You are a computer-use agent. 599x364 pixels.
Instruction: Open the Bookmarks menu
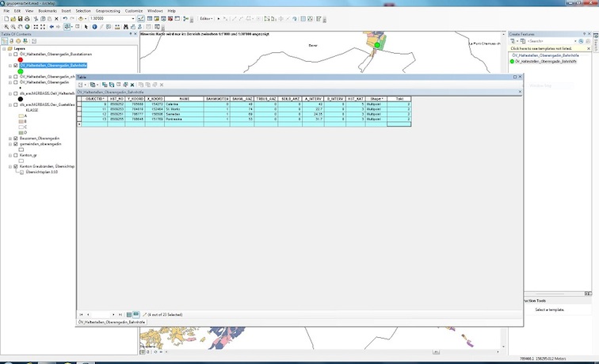(47, 10)
